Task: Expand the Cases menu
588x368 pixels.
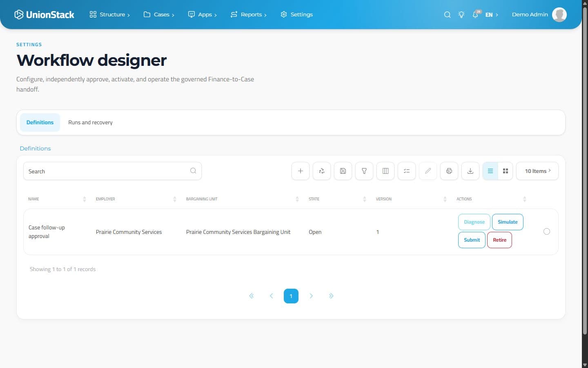Action: coord(159,15)
